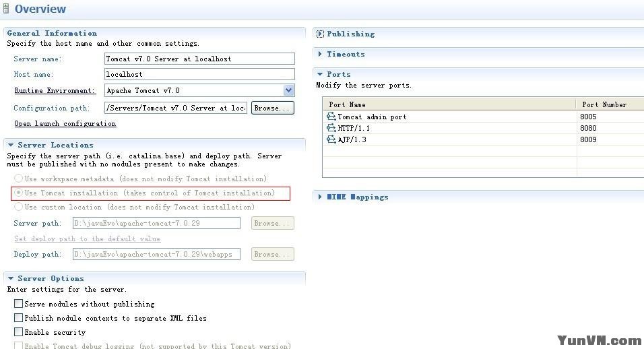Collapse the Ports section
The height and width of the screenshot is (349, 644).
pos(320,74)
